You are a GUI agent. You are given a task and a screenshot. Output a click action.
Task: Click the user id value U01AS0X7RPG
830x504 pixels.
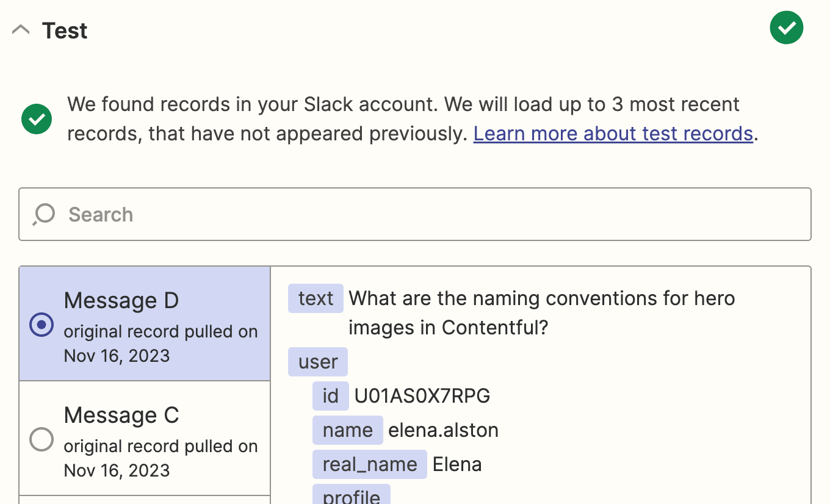(422, 396)
